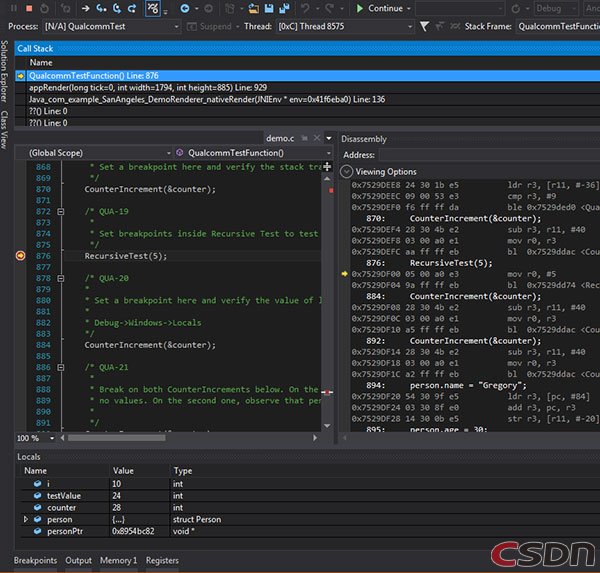The image size is (600, 573).
Task: Click the editor horizontal scrollbar thumb
Action: [117, 438]
